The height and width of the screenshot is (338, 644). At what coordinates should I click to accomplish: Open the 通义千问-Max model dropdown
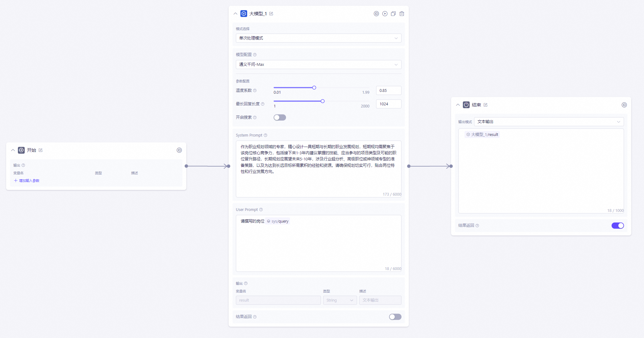click(318, 65)
